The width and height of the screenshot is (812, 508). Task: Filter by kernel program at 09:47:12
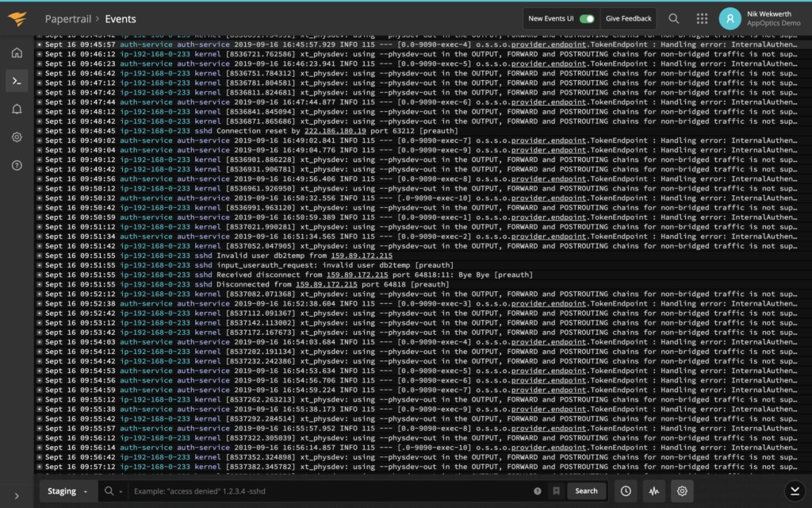point(208,83)
